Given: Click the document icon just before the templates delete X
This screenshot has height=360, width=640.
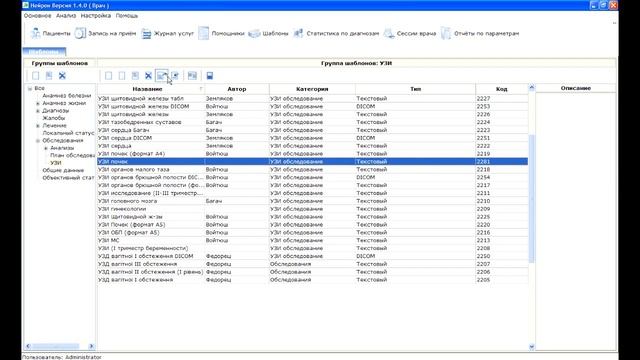Looking at the screenshot, I should (135, 76).
